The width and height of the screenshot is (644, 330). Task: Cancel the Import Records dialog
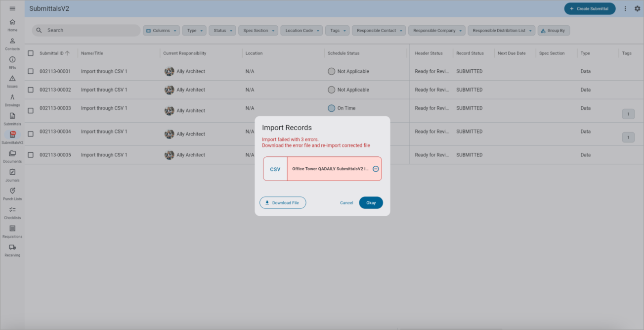coord(346,203)
